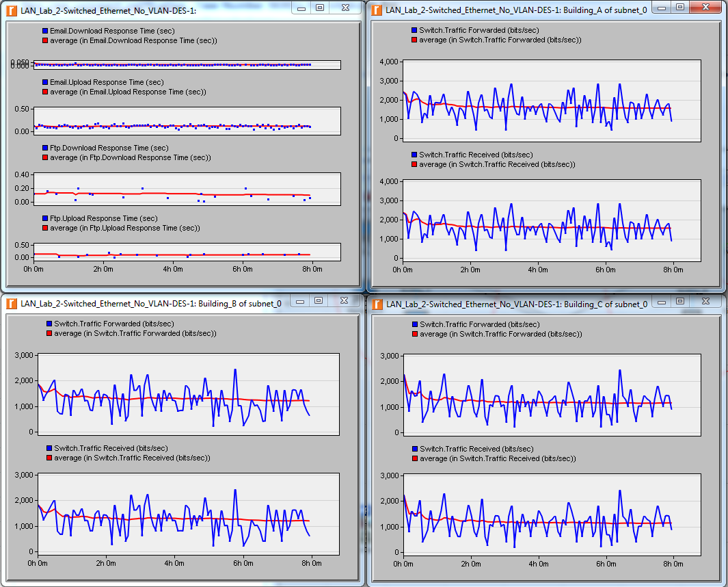The width and height of the screenshot is (728, 587).
Task: Maximize the Building_B of subnet_0 window
Action: click(x=318, y=301)
